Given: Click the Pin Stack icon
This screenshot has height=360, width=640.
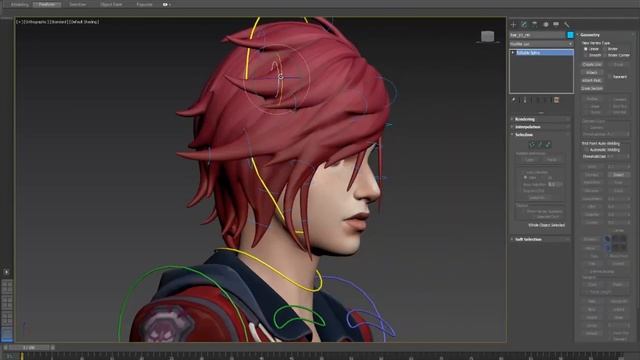Looking at the screenshot, I should pos(514,100).
